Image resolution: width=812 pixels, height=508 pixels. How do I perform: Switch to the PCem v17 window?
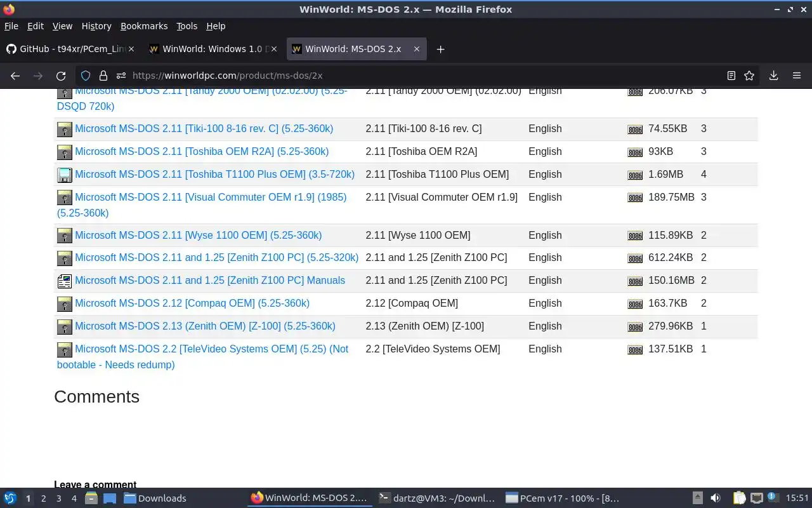click(564, 498)
